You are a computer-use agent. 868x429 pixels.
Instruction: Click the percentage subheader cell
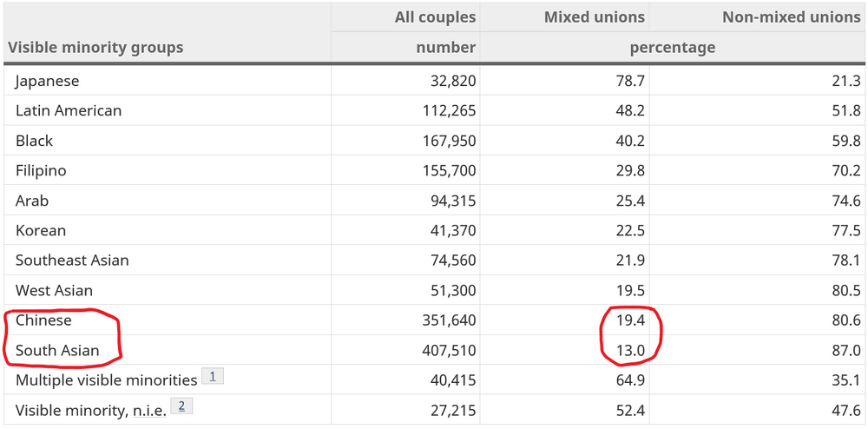[672, 48]
